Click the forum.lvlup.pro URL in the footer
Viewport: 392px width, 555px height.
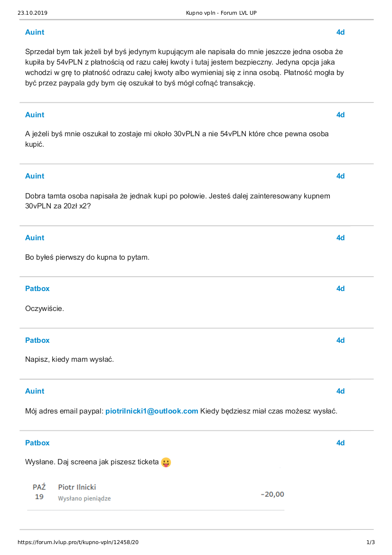coord(78,542)
